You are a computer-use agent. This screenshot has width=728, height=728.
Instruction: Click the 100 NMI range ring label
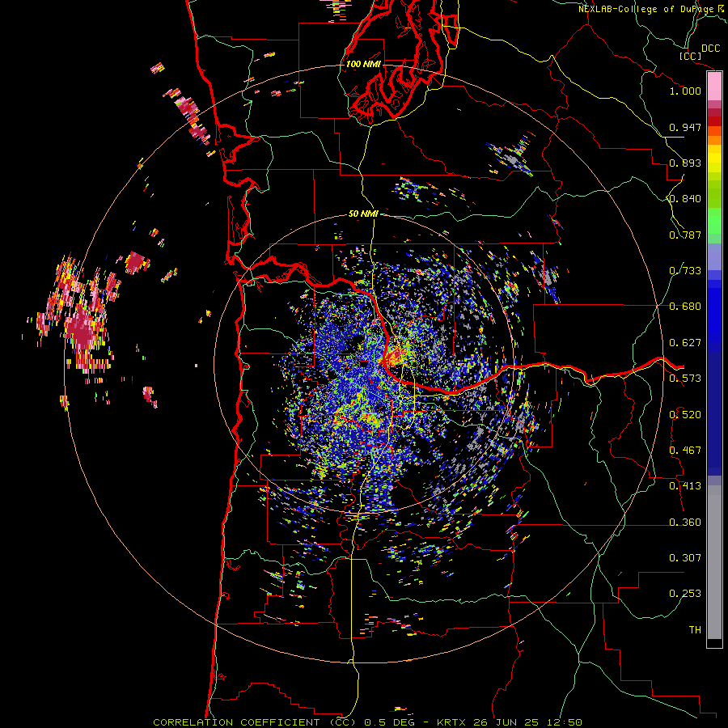[x=363, y=64]
